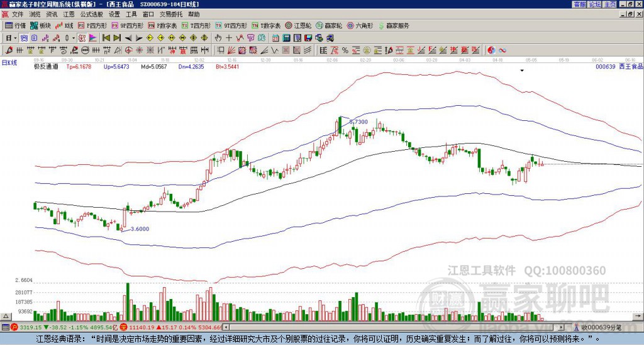The image size is (644, 345).
Task: Click the percent sign tool icon
Action: (x=345, y=50)
